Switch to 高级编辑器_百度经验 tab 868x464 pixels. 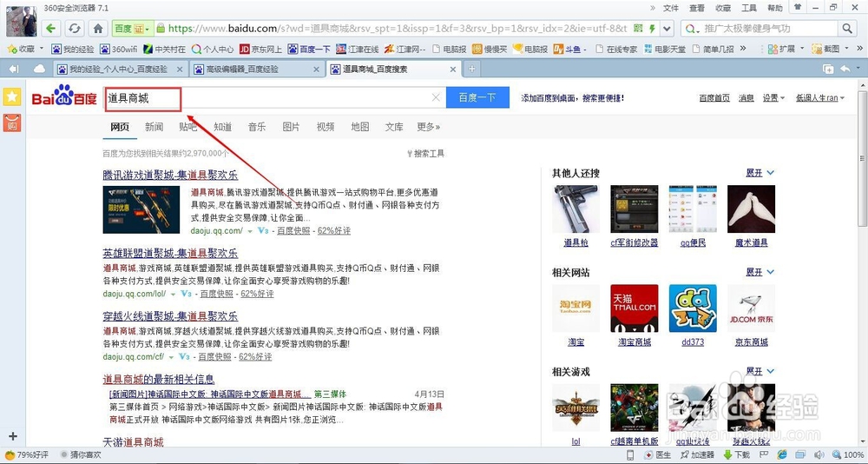pyautogui.click(x=257, y=70)
